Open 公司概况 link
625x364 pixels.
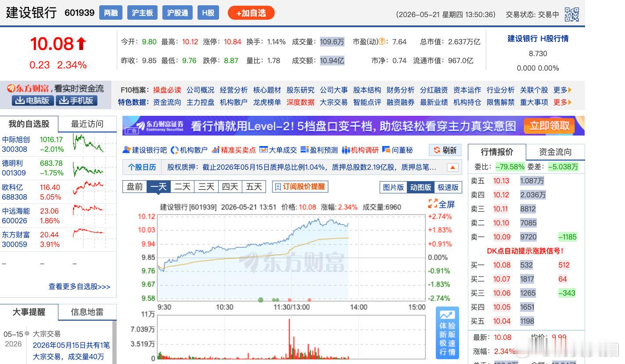tap(200, 90)
